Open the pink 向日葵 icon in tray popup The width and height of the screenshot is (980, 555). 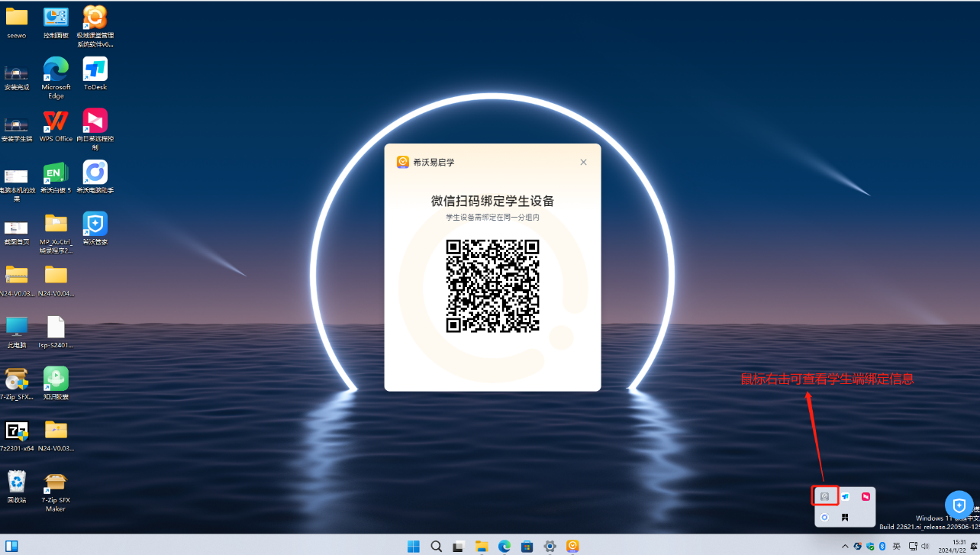click(x=866, y=496)
